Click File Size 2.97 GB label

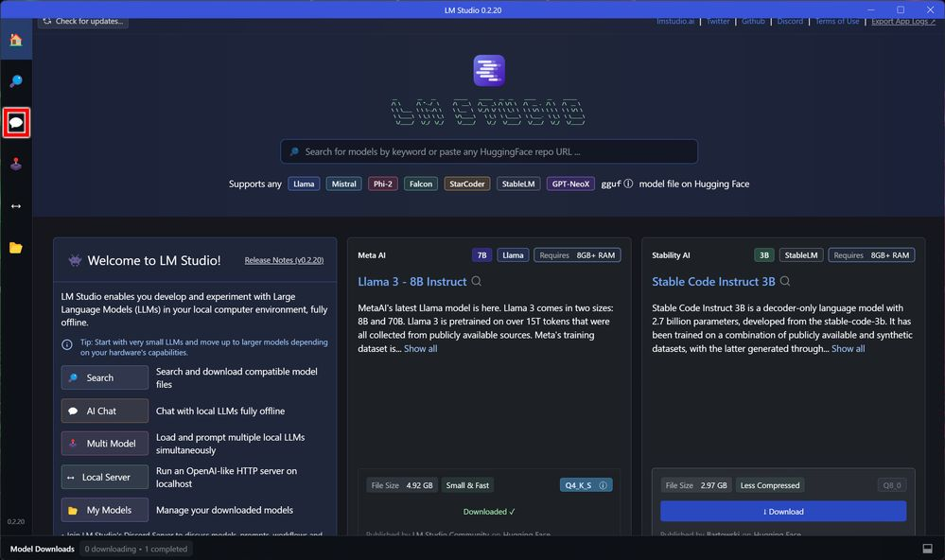click(x=696, y=485)
